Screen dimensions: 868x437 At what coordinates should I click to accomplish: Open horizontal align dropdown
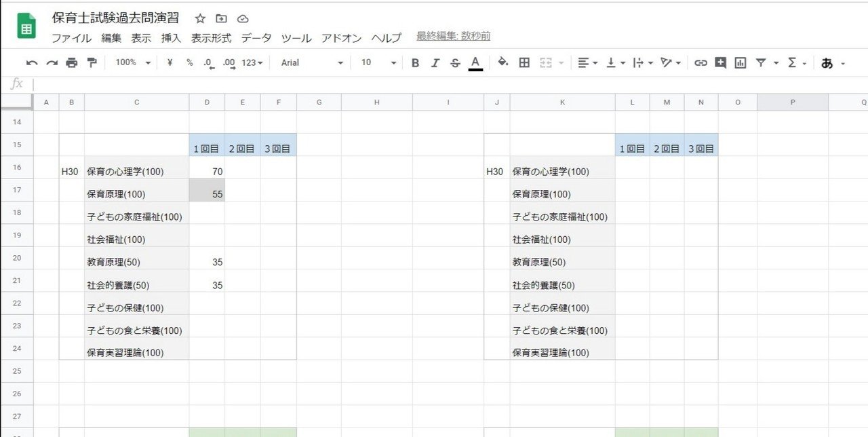click(587, 62)
